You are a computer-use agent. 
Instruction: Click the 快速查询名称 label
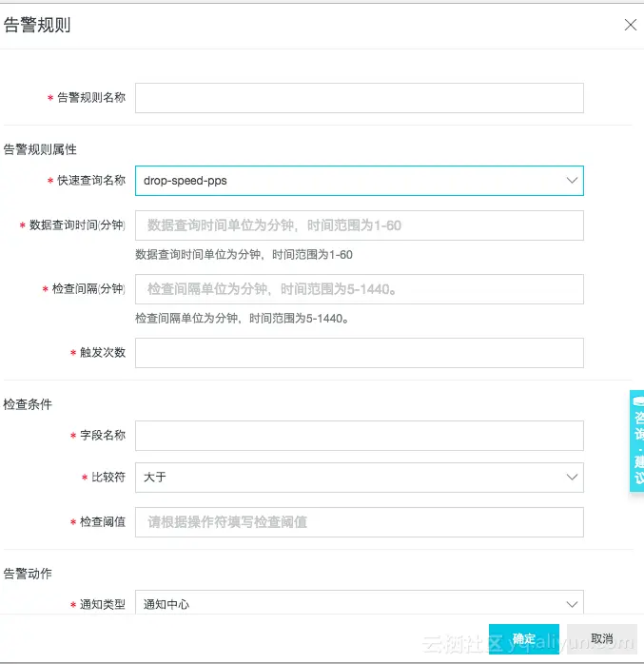[91, 181]
